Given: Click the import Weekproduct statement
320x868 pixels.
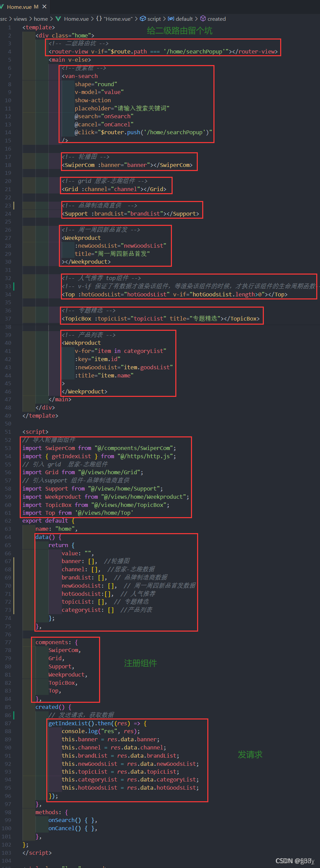Looking at the screenshot, I should pyautogui.click(x=106, y=497).
